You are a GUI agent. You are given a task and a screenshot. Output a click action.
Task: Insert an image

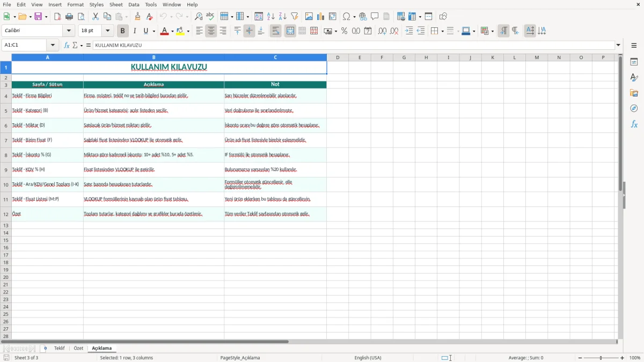(x=309, y=17)
